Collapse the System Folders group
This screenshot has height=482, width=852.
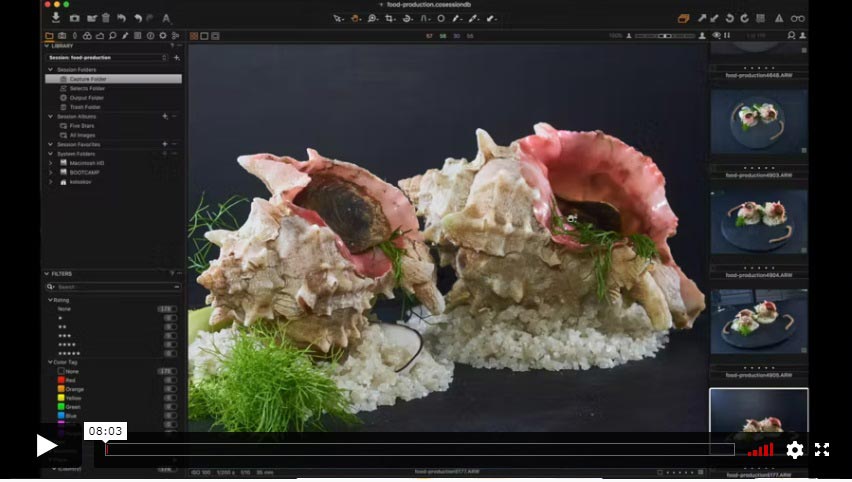pyautogui.click(x=51, y=154)
